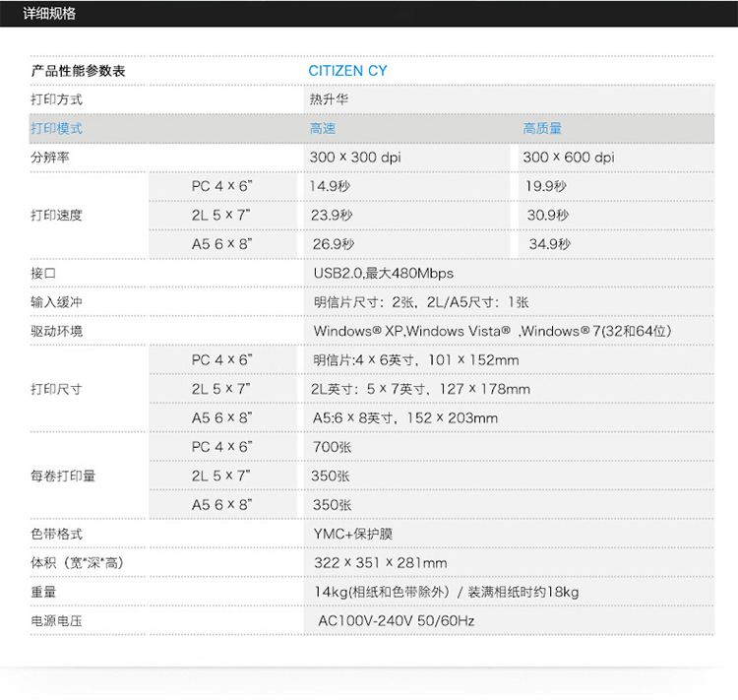Click the 14.9秒 speed cell
Viewport: 738px width, 700px height.
(330, 186)
